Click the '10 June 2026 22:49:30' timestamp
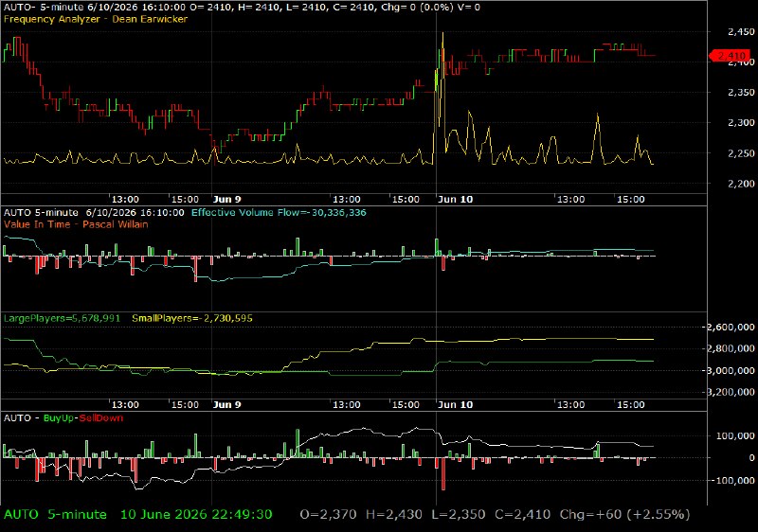This screenshot has width=758, height=532. pos(196,515)
